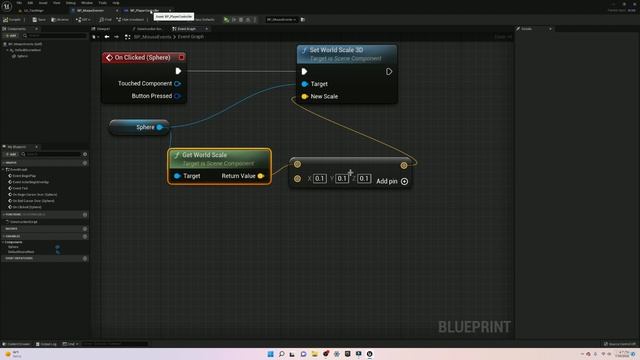Image resolution: width=640 pixels, height=360 pixels.
Task: Click Get World Scale's Return Value pin
Action: (x=260, y=176)
